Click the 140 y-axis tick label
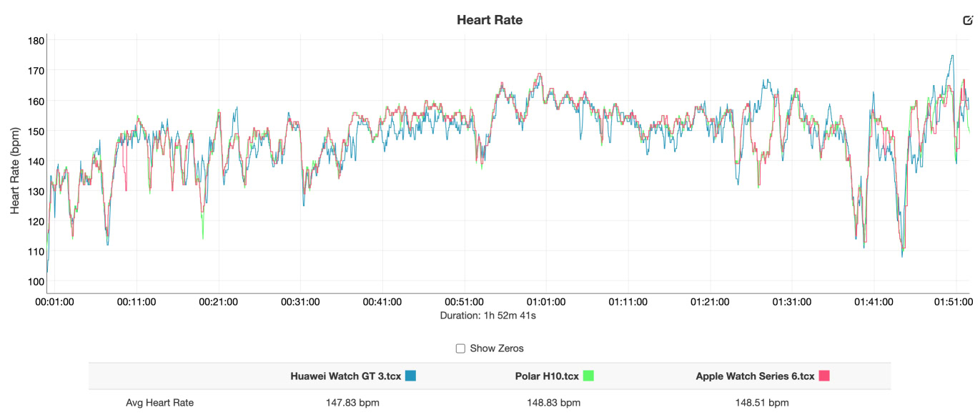 coord(36,161)
